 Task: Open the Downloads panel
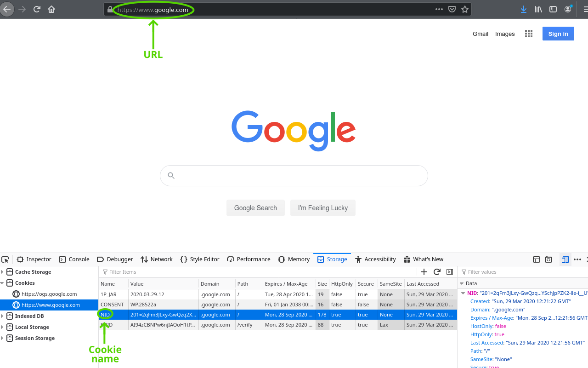[x=524, y=9]
